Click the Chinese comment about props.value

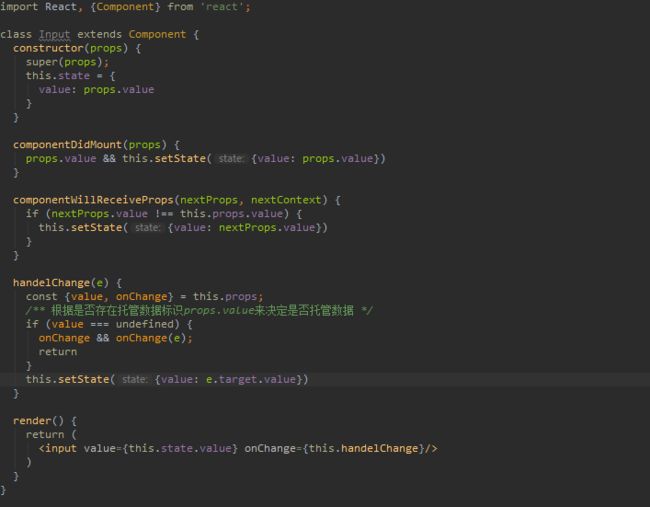pyautogui.click(x=200, y=310)
